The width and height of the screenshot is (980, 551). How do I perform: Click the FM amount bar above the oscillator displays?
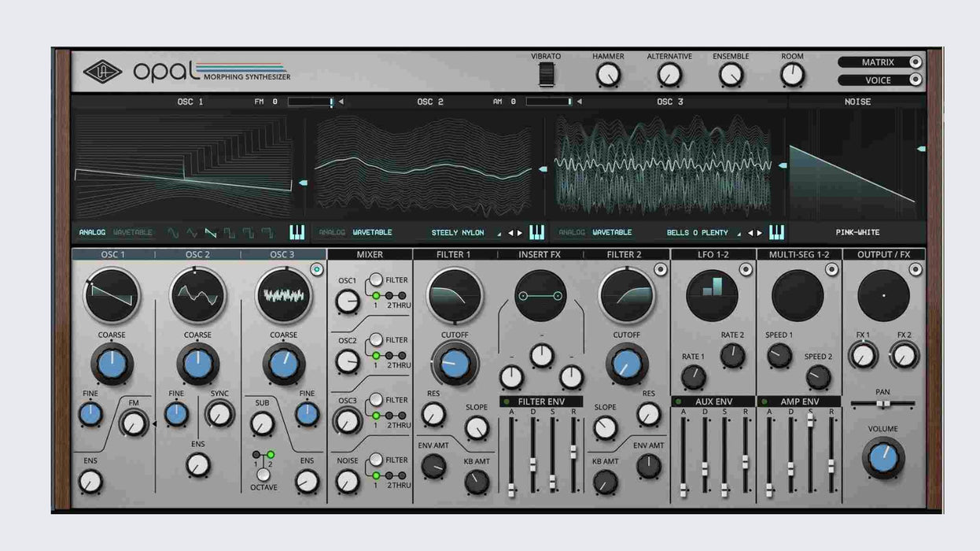[x=311, y=102]
